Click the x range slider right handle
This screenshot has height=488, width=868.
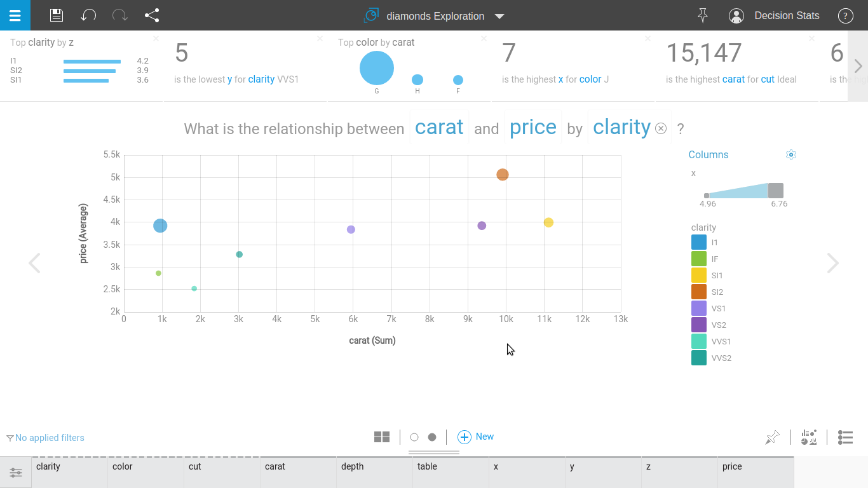point(775,191)
